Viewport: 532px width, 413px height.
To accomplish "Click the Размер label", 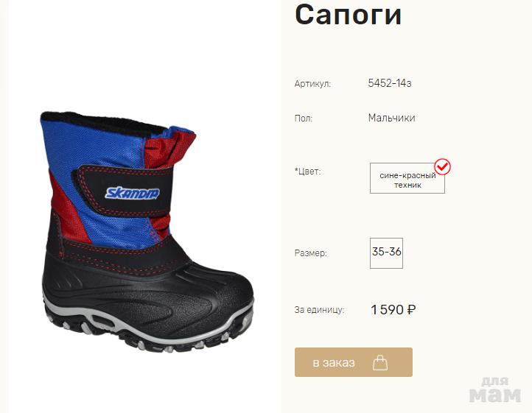I will (310, 253).
